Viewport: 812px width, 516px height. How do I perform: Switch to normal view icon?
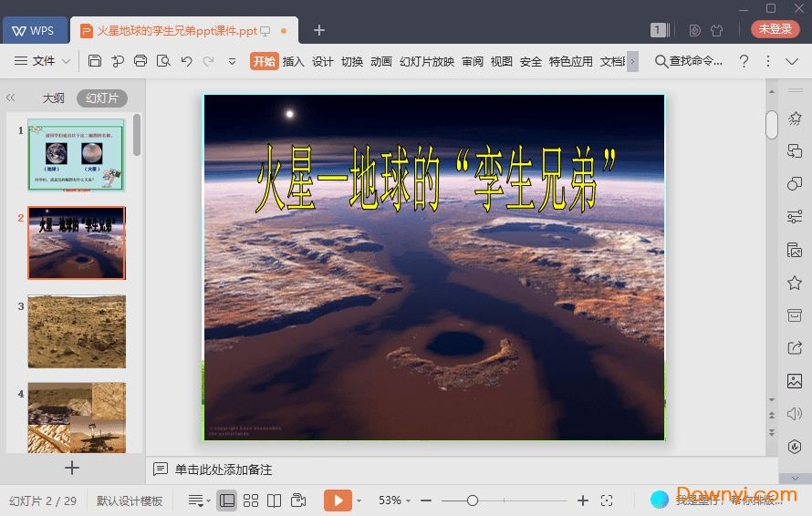coord(227,501)
